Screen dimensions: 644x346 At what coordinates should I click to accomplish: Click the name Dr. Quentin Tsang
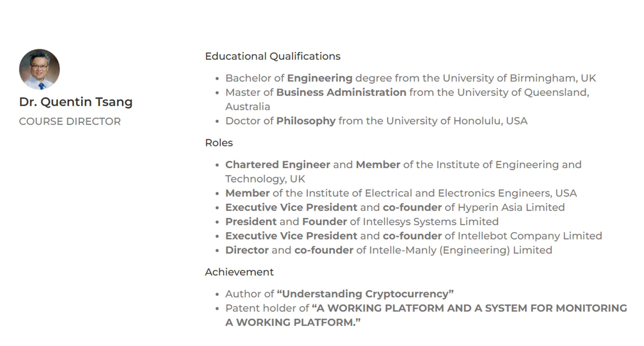click(x=76, y=102)
